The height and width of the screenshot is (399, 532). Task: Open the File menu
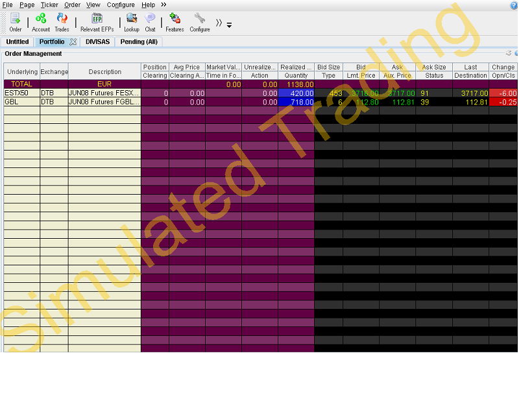pos(8,5)
